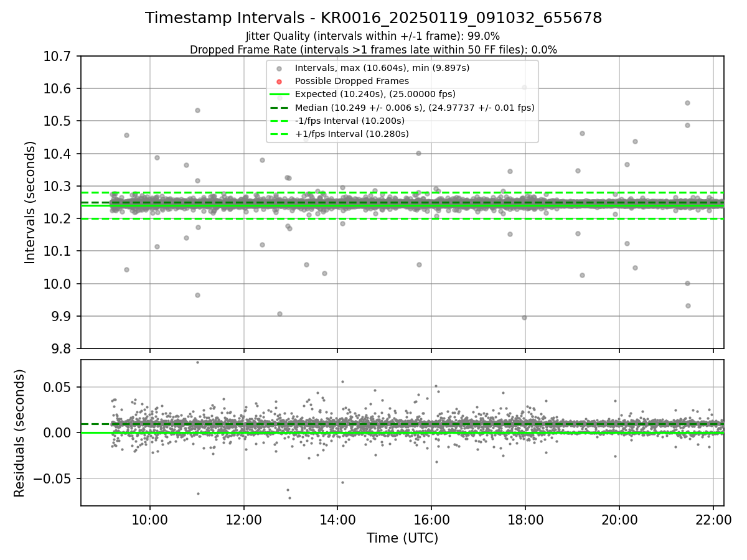
Task: Click the 16:00 x-axis tick label
Action: 431,520
